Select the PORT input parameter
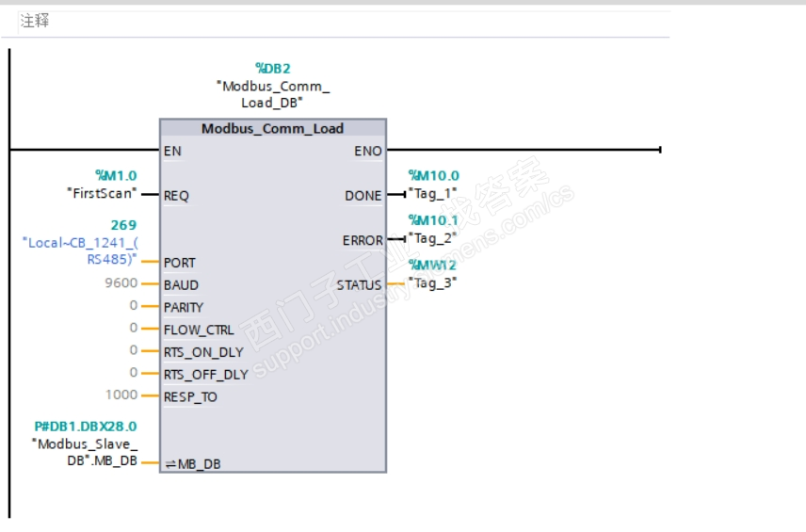Screen dimensions: 806x532 [180, 263]
